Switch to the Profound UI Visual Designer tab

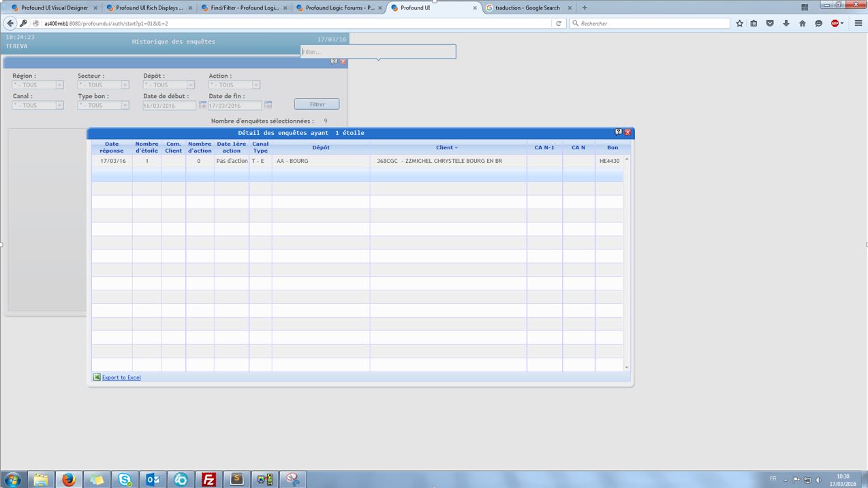[55, 7]
